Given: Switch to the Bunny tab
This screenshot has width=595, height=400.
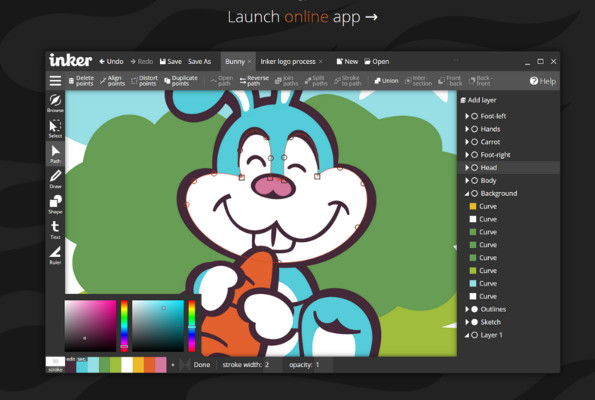Looking at the screenshot, I should click(235, 61).
